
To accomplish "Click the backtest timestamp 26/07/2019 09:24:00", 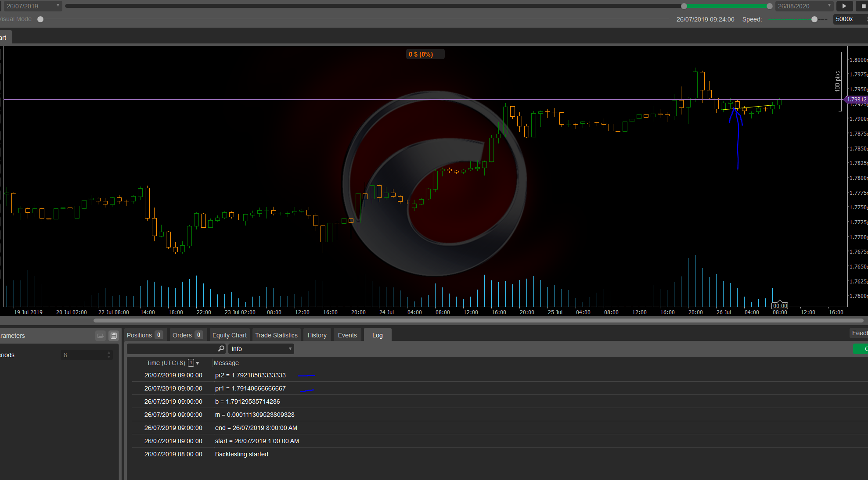I will tap(705, 19).
